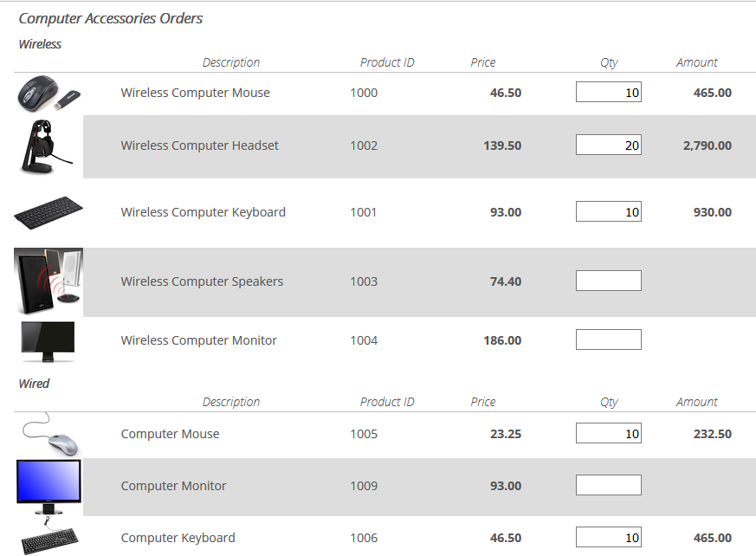Click the Wireless Computer Headset description text
Image resolution: width=756 pixels, height=556 pixels.
click(199, 145)
